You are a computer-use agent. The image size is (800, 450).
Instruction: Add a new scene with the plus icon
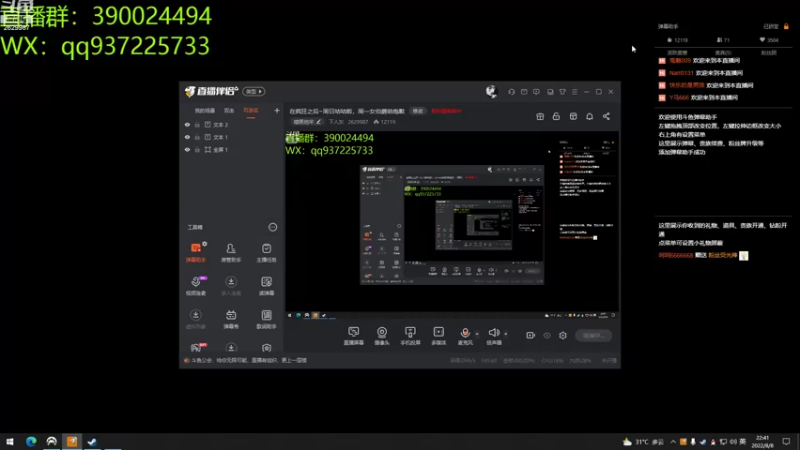277,110
